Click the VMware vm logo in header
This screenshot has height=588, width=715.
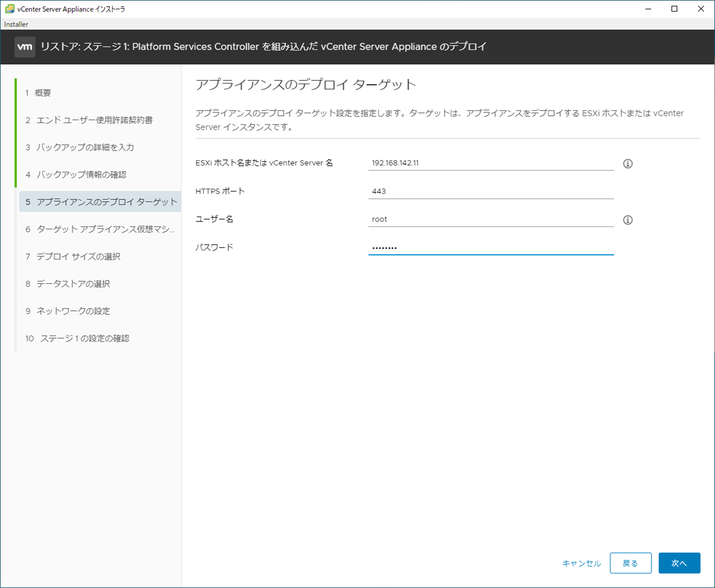click(x=25, y=47)
